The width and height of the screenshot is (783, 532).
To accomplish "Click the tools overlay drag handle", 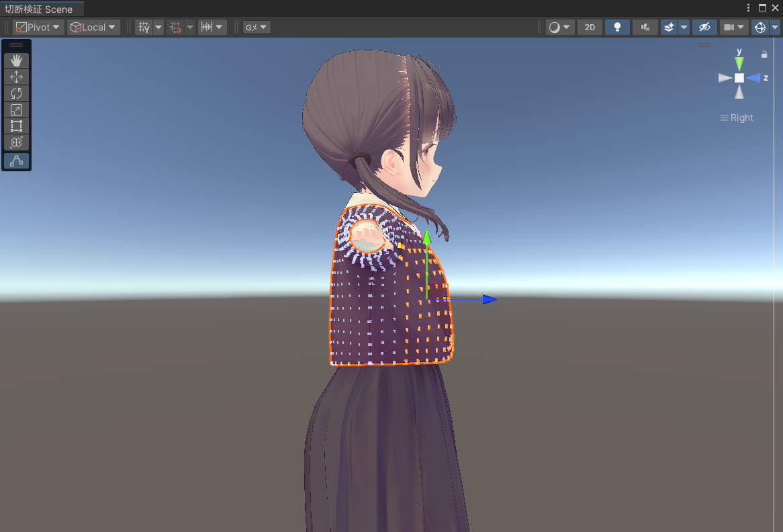I will [x=17, y=46].
